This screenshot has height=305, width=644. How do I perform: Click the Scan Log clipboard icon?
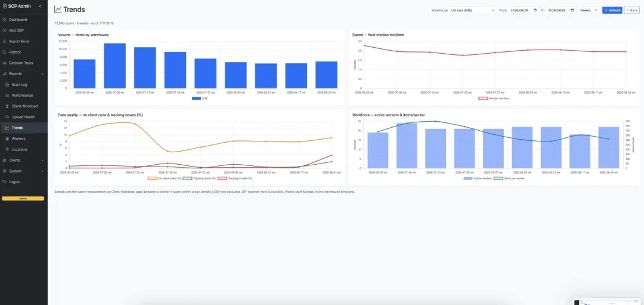pos(7,84)
